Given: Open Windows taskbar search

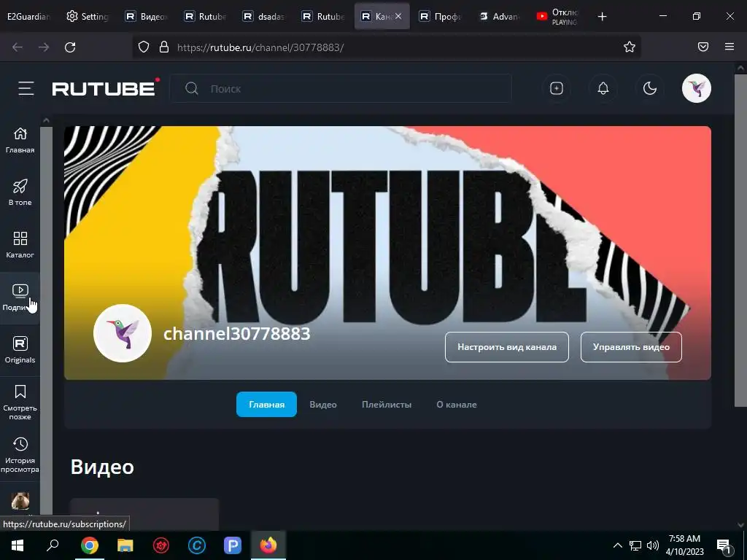Looking at the screenshot, I should tap(53, 545).
